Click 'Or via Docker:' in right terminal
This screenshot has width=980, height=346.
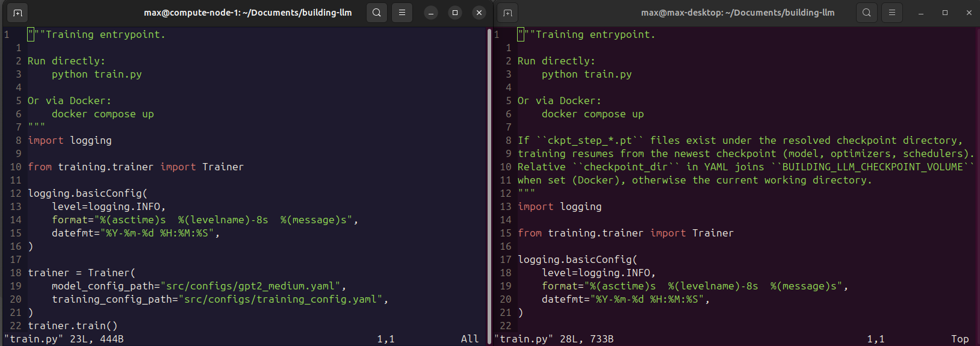tap(559, 101)
